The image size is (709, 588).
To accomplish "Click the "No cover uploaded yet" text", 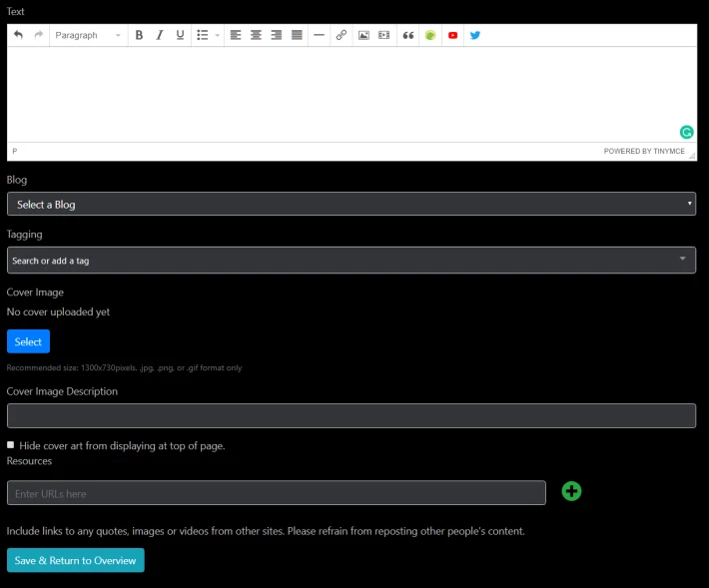I will pos(58,311).
